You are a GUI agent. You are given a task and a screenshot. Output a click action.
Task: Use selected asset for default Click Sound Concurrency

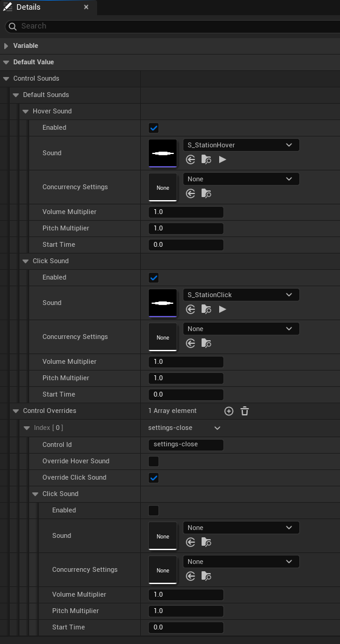(x=191, y=343)
